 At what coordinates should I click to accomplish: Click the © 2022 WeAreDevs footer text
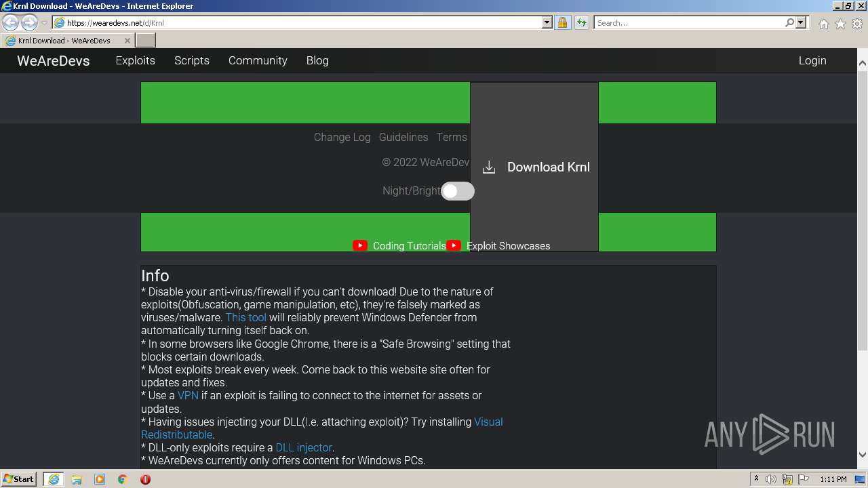coord(426,163)
